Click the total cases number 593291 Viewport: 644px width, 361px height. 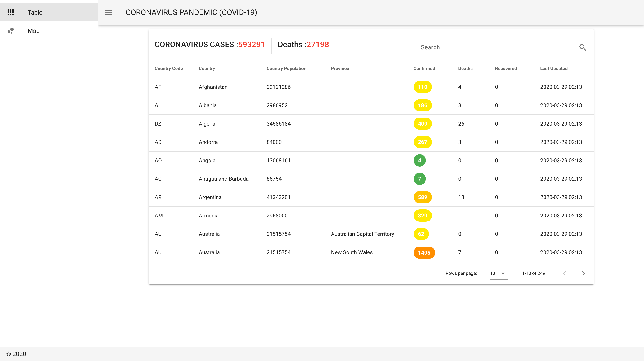coord(251,44)
